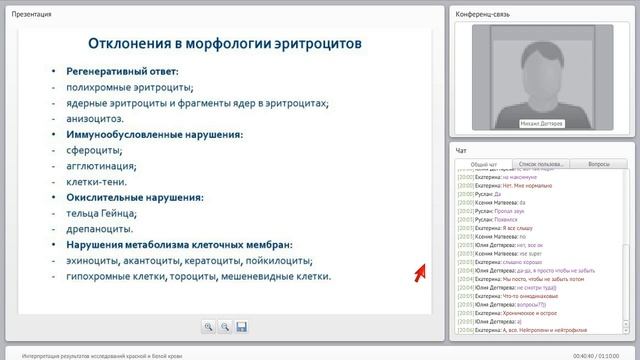Click chat message Юлия Дегтярева: а)
The width and height of the screenshot is (640, 360).
click(x=489, y=322)
